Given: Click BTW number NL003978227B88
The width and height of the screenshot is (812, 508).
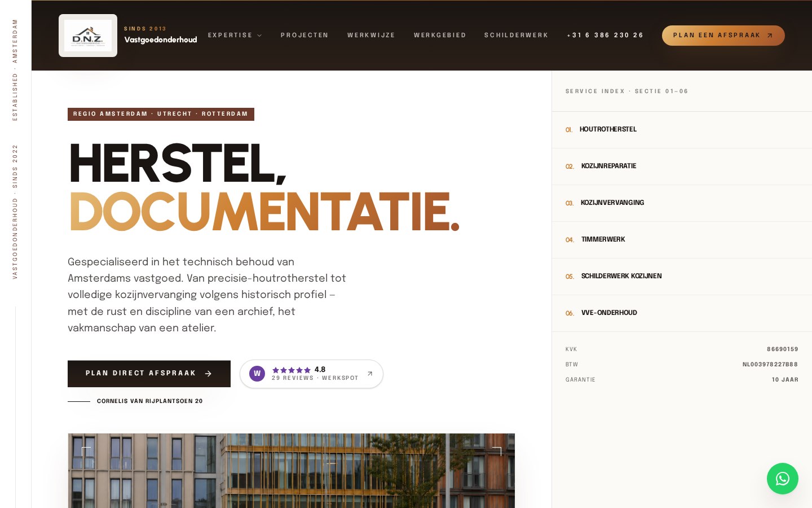Looking at the screenshot, I should [770, 365].
